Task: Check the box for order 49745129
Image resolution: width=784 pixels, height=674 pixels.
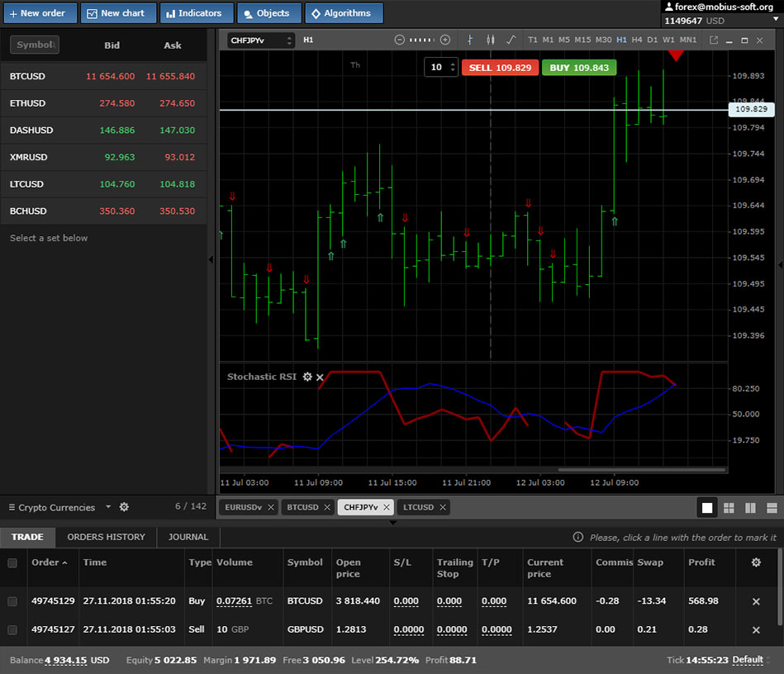Action: (12, 601)
